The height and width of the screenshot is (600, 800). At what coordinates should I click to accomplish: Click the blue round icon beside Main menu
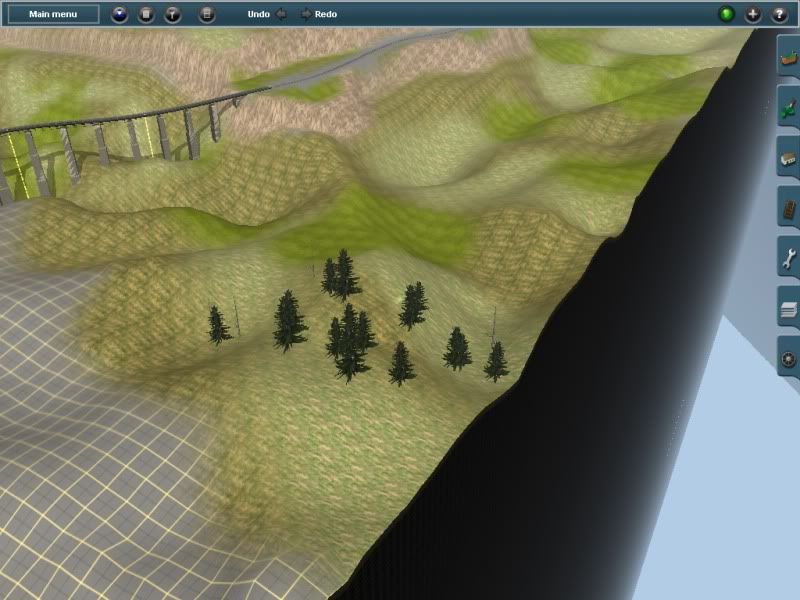[x=119, y=14]
